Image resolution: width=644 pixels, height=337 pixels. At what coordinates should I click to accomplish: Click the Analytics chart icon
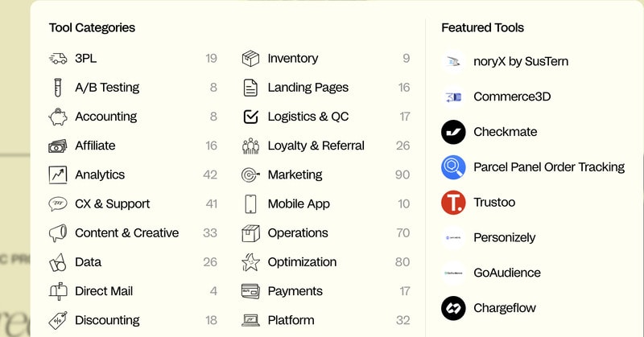click(x=58, y=175)
